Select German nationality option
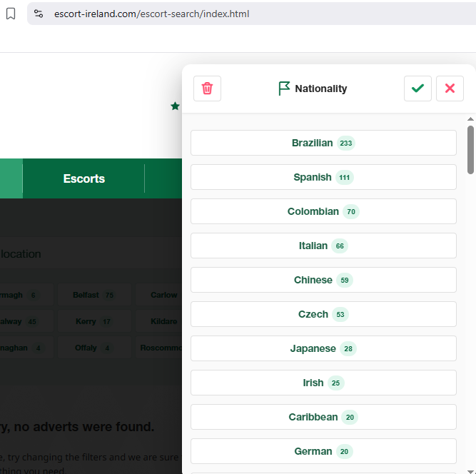Image resolution: width=476 pixels, height=474 pixels. (323, 452)
